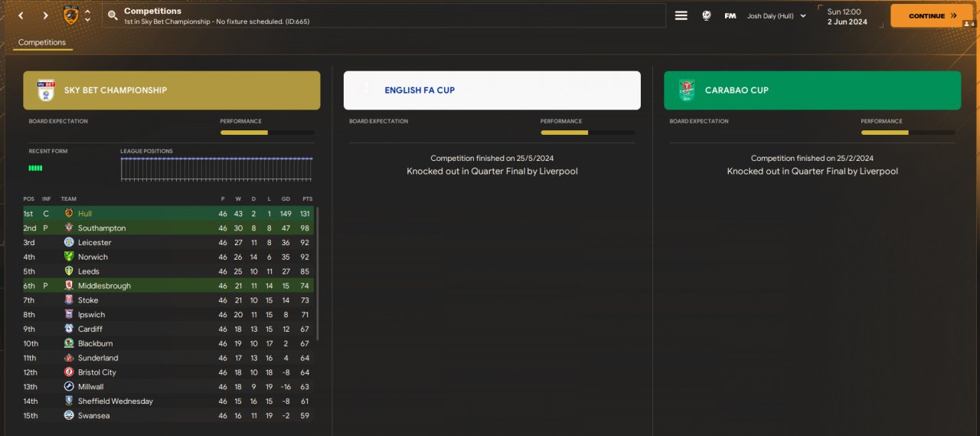Click the small users icon under Continue
The image size is (980, 436).
[969, 25]
